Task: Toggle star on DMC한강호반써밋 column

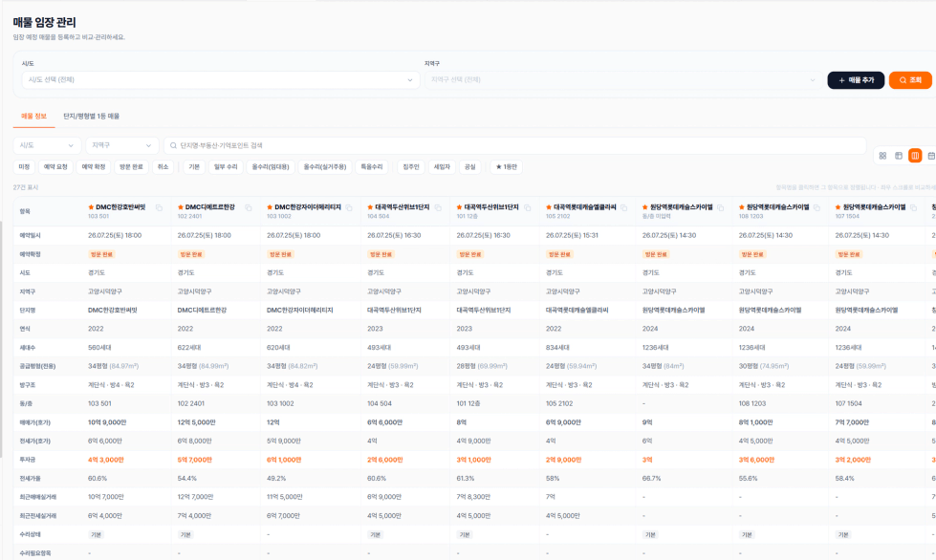Action: pyautogui.click(x=91, y=207)
